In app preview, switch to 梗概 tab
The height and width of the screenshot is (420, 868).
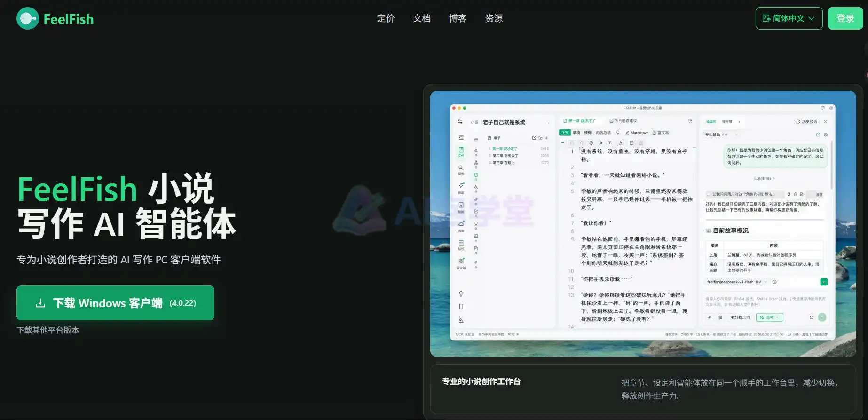point(587,133)
